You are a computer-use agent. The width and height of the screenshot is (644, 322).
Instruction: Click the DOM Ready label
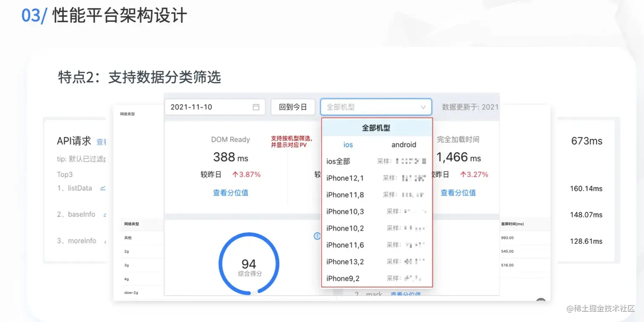tap(230, 139)
